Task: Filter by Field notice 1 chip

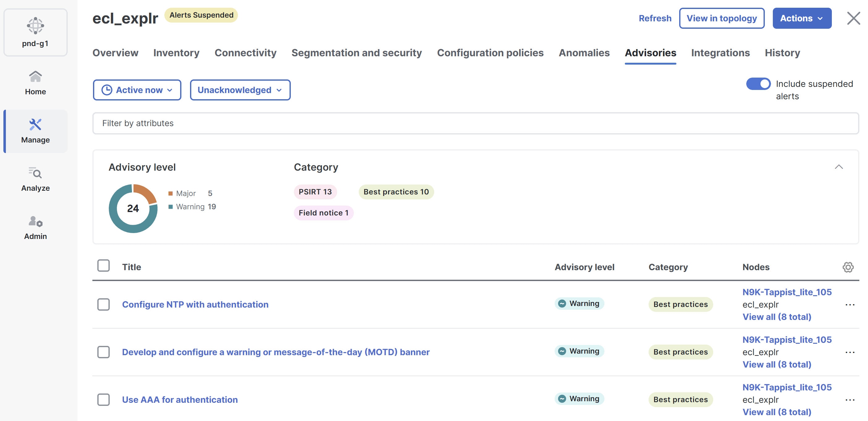Action: (x=324, y=213)
